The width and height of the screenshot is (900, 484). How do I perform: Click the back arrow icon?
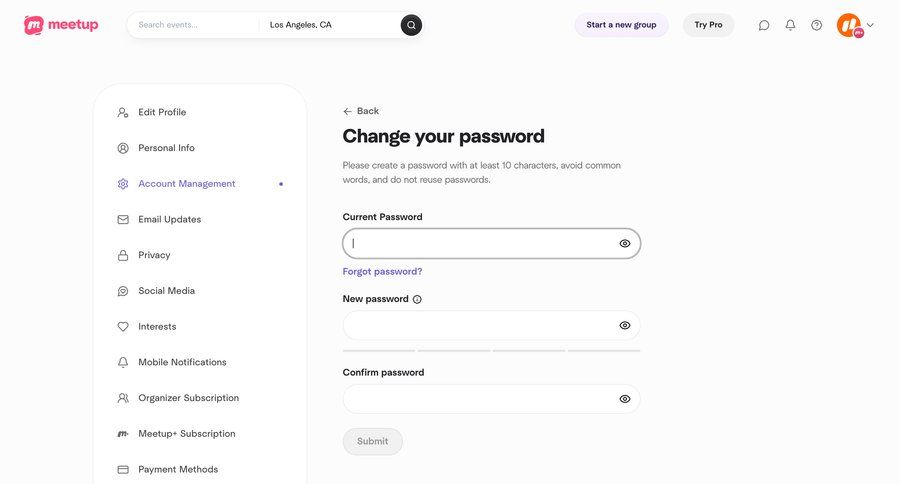pos(347,111)
